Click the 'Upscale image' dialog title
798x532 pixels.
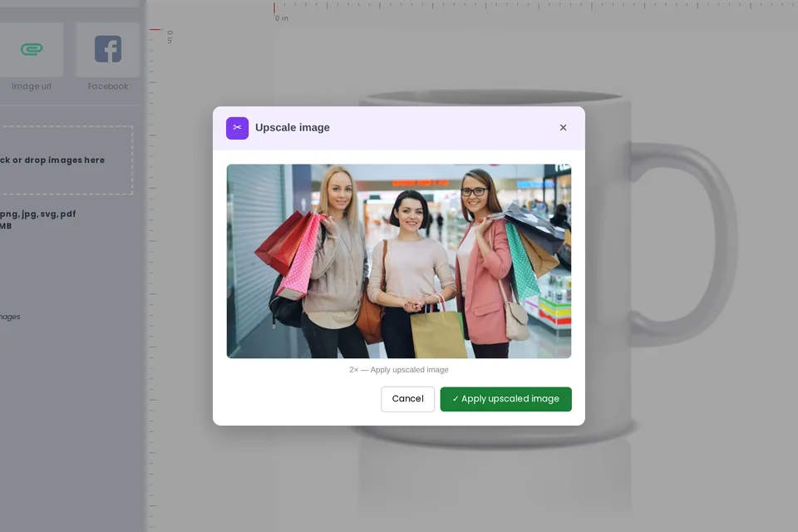pyautogui.click(x=293, y=128)
